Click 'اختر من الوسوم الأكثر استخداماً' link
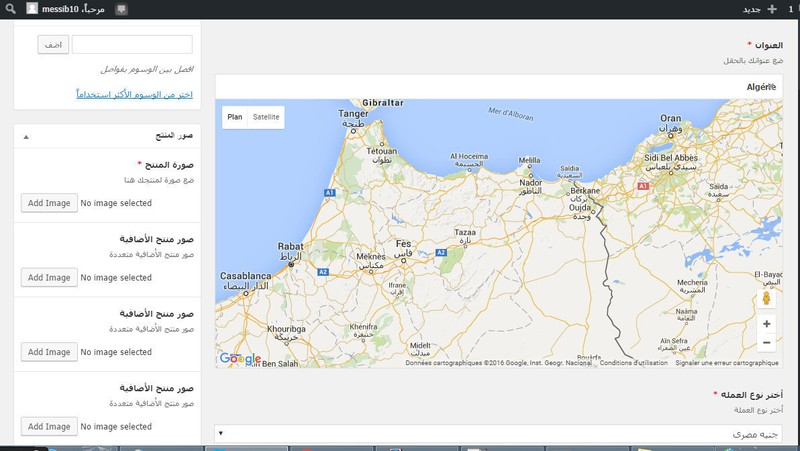The height and width of the screenshot is (451, 800). 134,95
